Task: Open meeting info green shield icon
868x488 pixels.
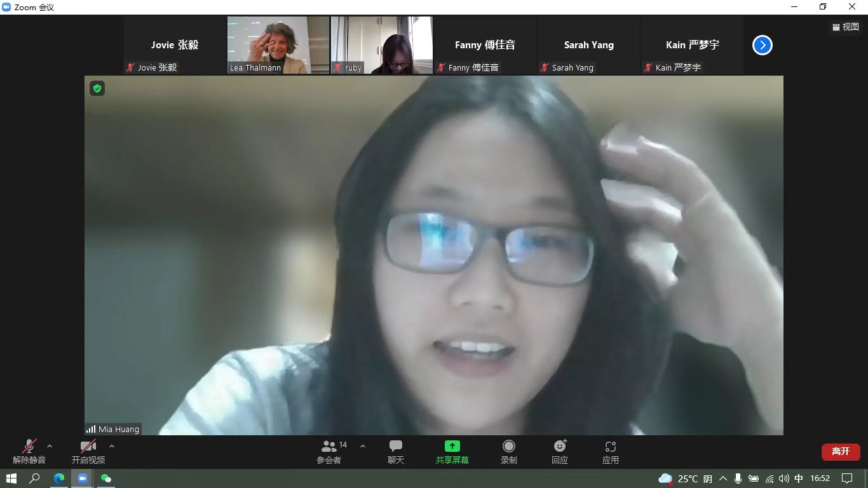Action: (97, 88)
